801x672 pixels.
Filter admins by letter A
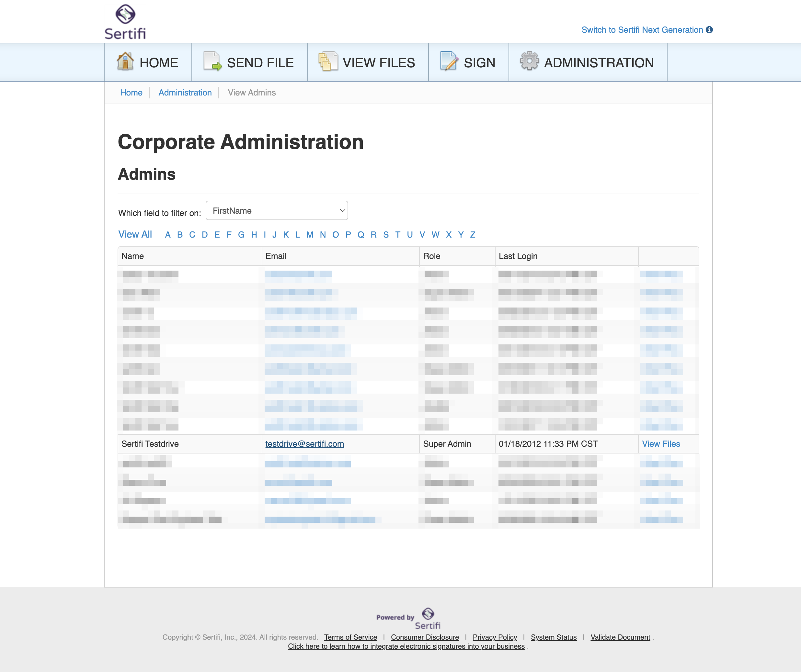click(168, 235)
